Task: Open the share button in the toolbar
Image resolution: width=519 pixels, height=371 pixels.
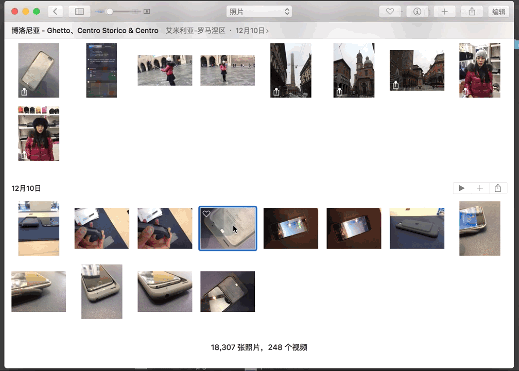Action: point(472,12)
